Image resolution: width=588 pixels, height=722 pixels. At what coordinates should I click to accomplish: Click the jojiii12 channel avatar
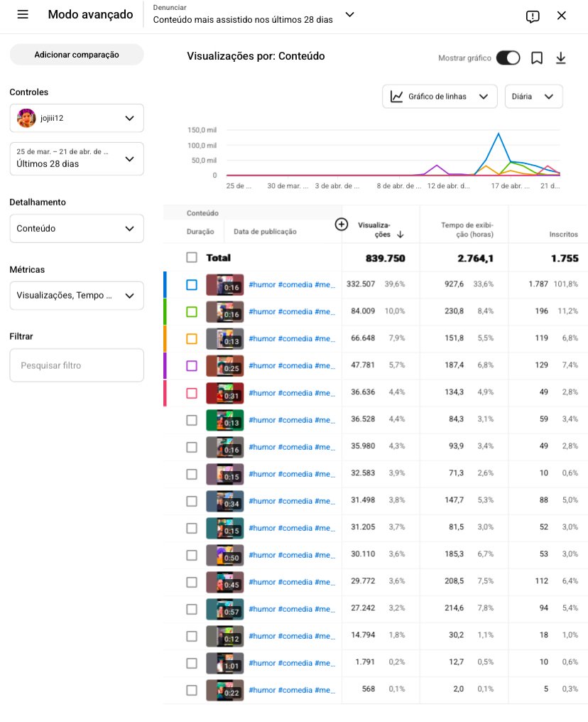click(x=26, y=118)
